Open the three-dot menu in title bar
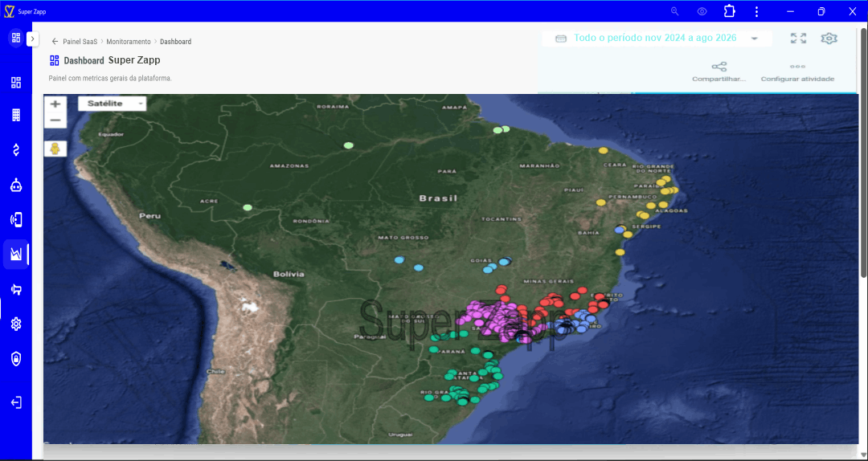This screenshot has width=868, height=461. click(x=757, y=11)
